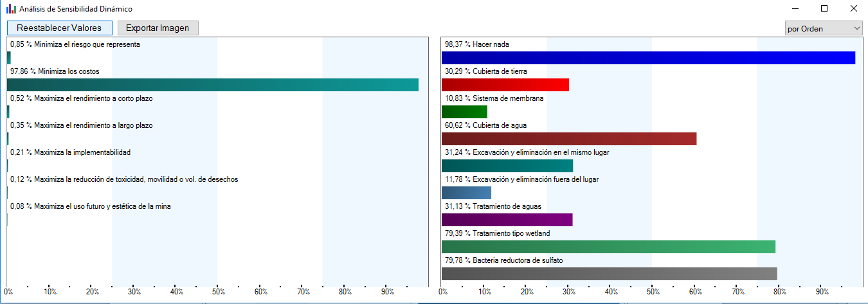Click the red 'Cubierta de tierra' bar
868x304 pixels.
tap(505, 85)
